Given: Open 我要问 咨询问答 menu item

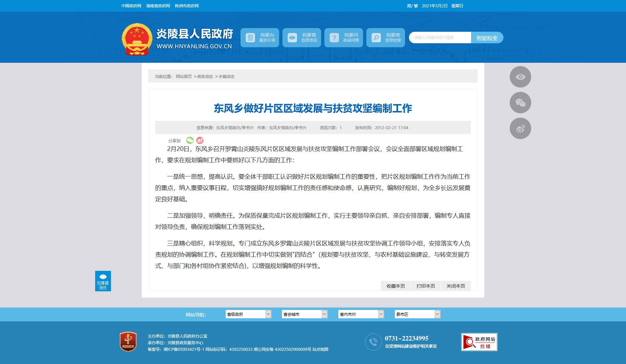Looking at the screenshot, I should (344, 38).
